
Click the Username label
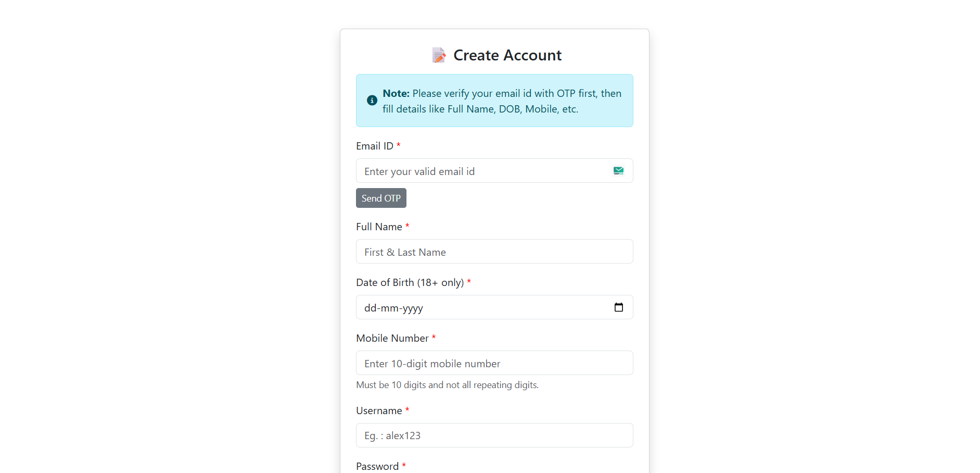379,410
